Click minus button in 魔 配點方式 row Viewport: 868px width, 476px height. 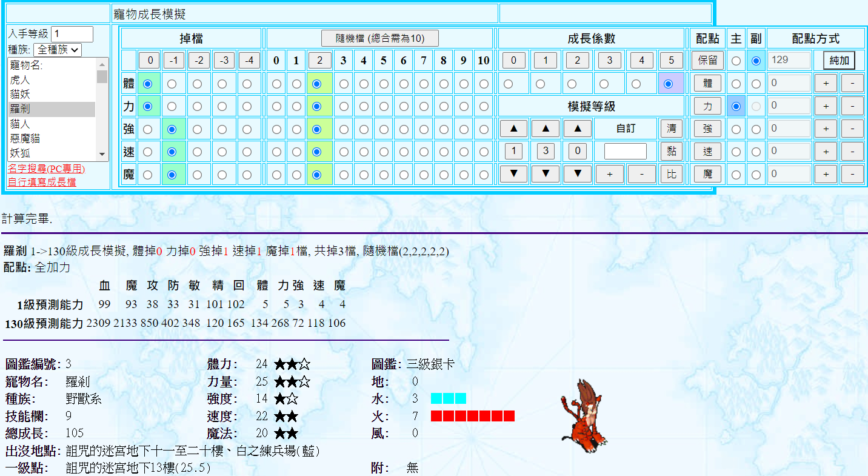[852, 175]
